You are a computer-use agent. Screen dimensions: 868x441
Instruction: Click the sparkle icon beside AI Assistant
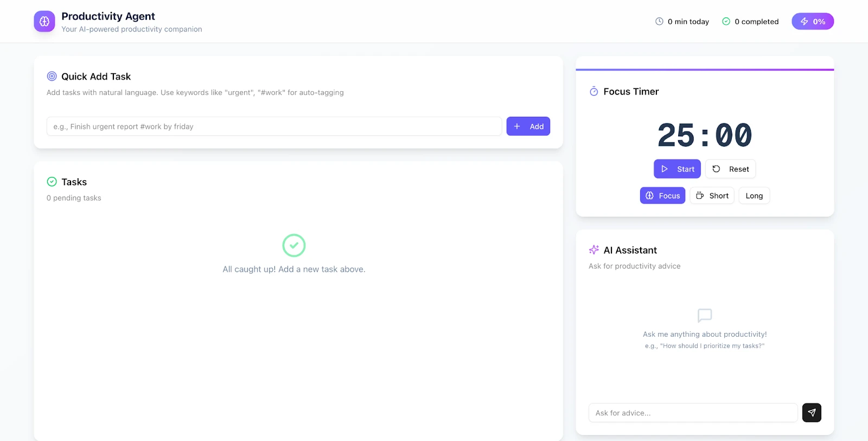pyautogui.click(x=594, y=250)
